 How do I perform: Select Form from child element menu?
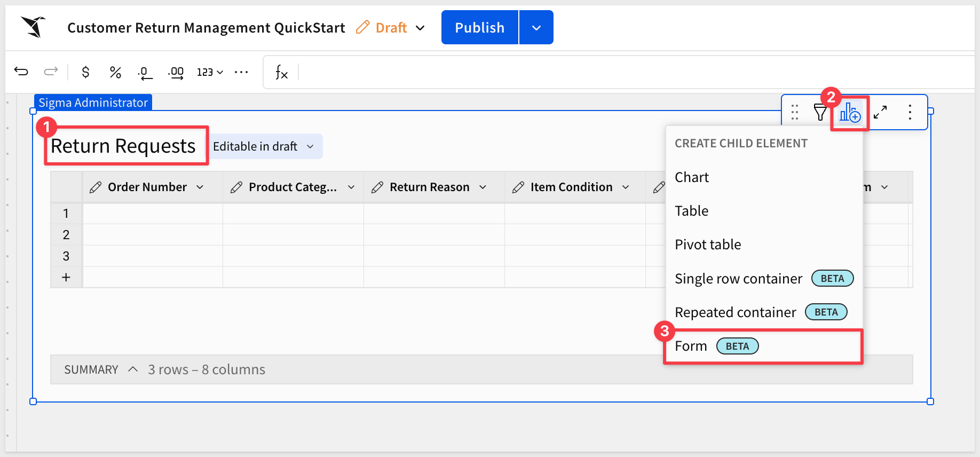tap(691, 346)
